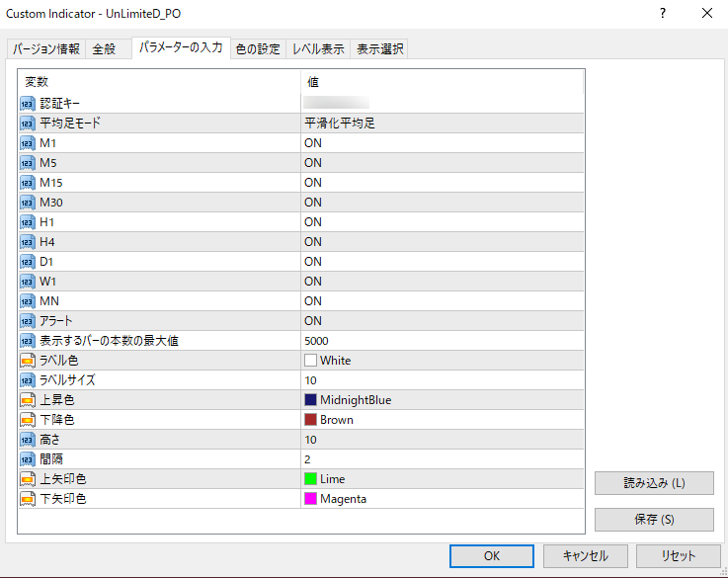Image resolution: width=728 pixels, height=578 pixels.
Task: Click the キャンセル button
Action: (586, 555)
